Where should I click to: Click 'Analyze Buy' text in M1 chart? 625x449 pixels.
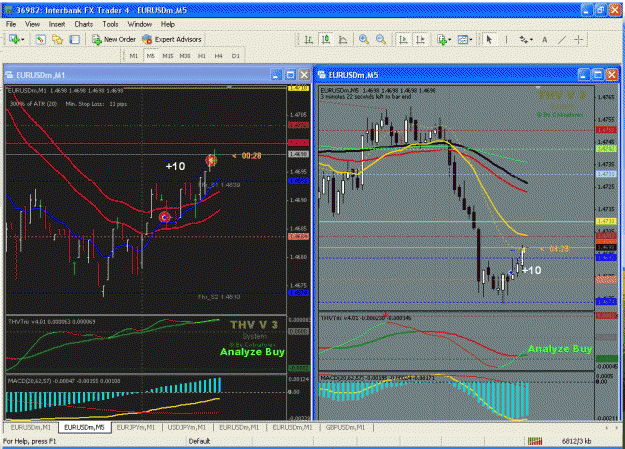tap(252, 352)
